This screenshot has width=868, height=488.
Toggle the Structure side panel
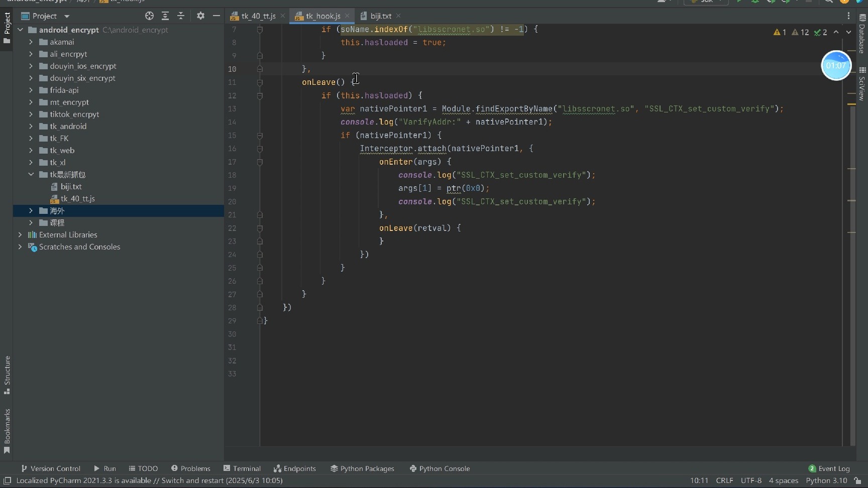coord(7,375)
